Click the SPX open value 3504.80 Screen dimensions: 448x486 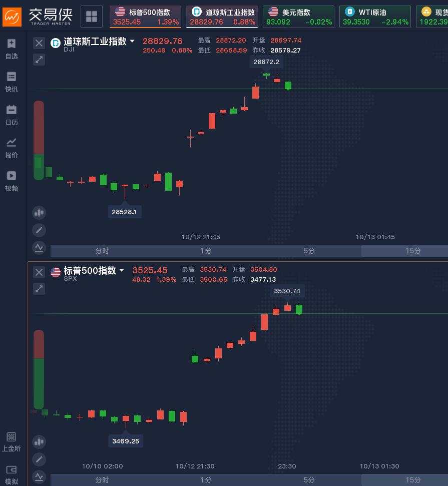(x=263, y=270)
